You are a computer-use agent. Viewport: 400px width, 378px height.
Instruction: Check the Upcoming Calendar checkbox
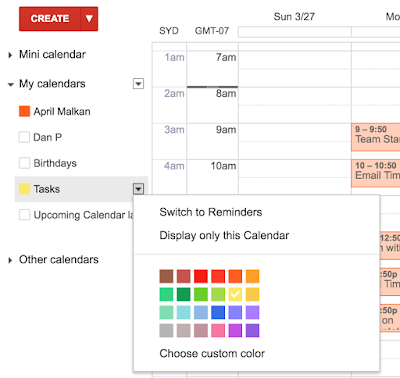click(24, 215)
